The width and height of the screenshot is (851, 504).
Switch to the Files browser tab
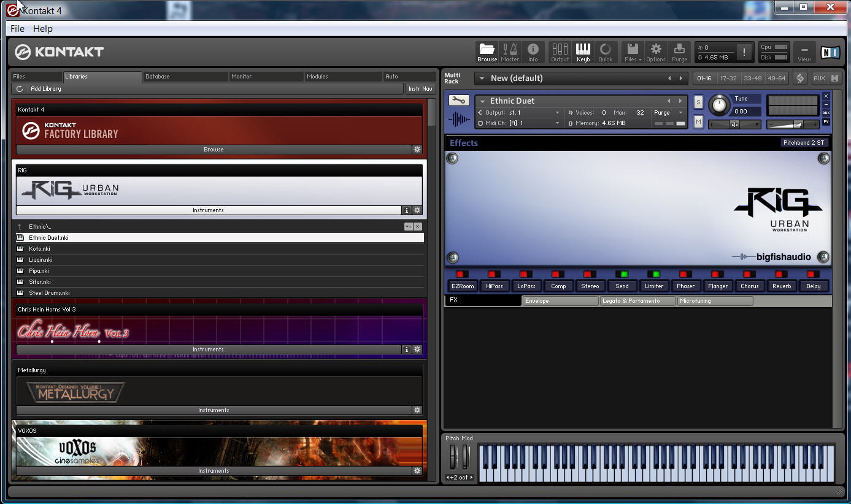pos(37,77)
